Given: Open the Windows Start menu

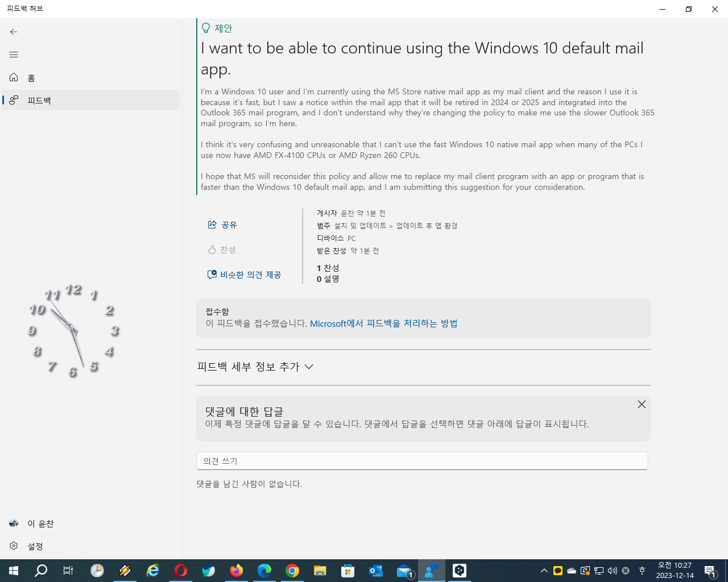Looking at the screenshot, I should [14, 571].
